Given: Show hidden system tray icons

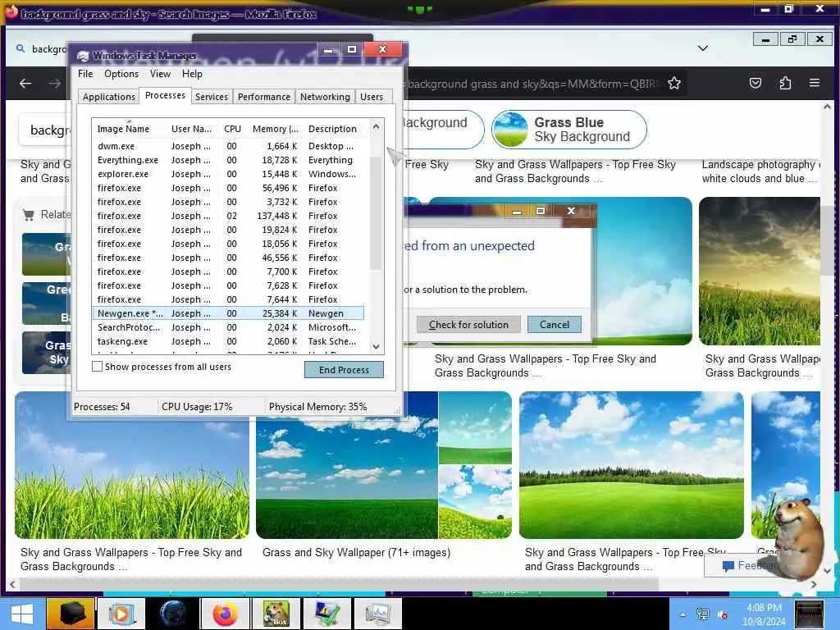Looking at the screenshot, I should point(682,614).
